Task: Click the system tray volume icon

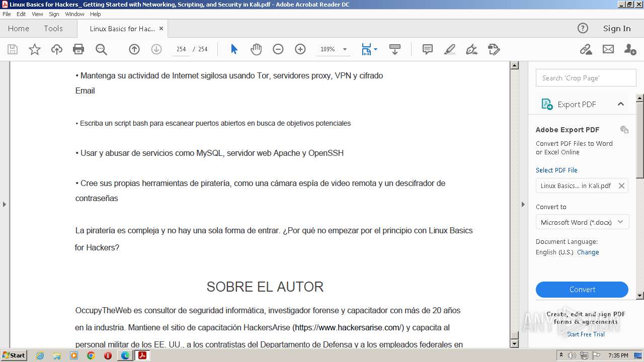Action: (x=572, y=355)
